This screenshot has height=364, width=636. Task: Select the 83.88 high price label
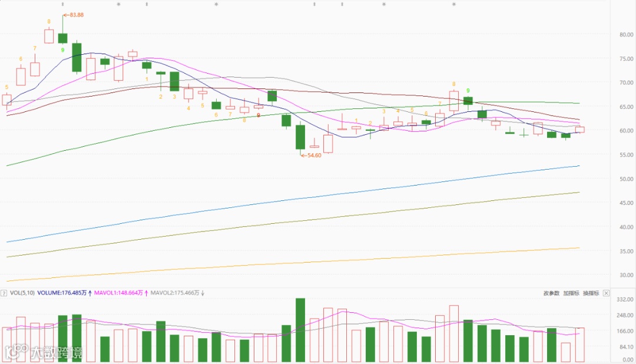tap(77, 15)
